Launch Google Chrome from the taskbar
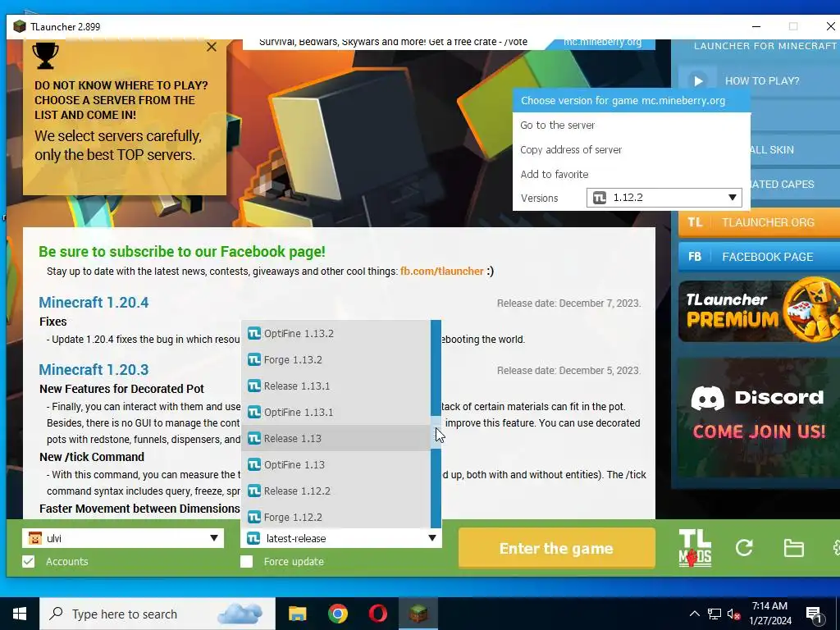Image resolution: width=840 pixels, height=630 pixels. pos(337,614)
